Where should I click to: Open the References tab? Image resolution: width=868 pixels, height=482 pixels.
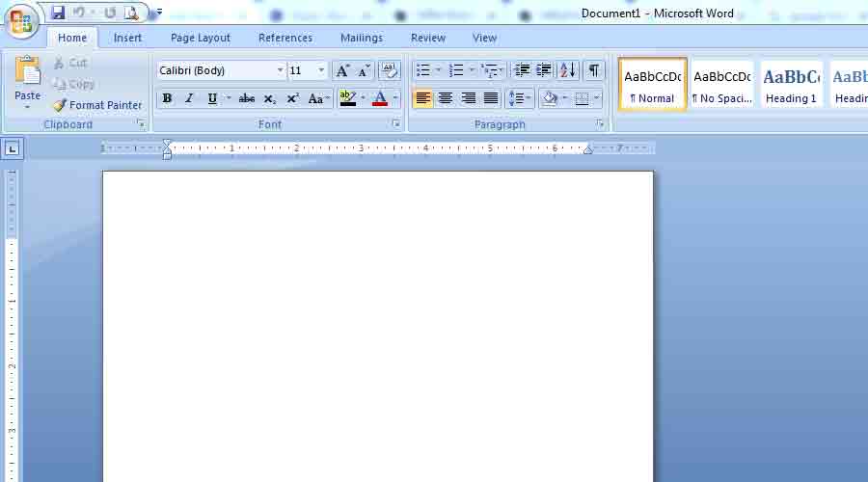(285, 38)
